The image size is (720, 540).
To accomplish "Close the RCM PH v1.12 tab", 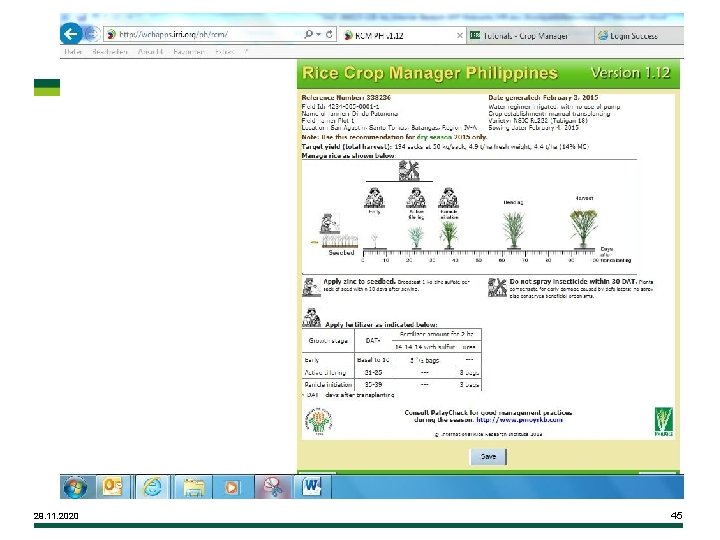I will 459,35.
